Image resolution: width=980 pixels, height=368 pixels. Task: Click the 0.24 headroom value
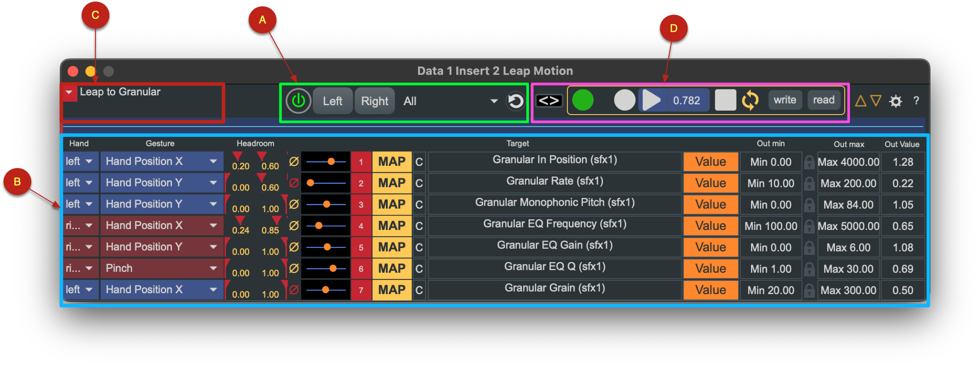pyautogui.click(x=241, y=230)
